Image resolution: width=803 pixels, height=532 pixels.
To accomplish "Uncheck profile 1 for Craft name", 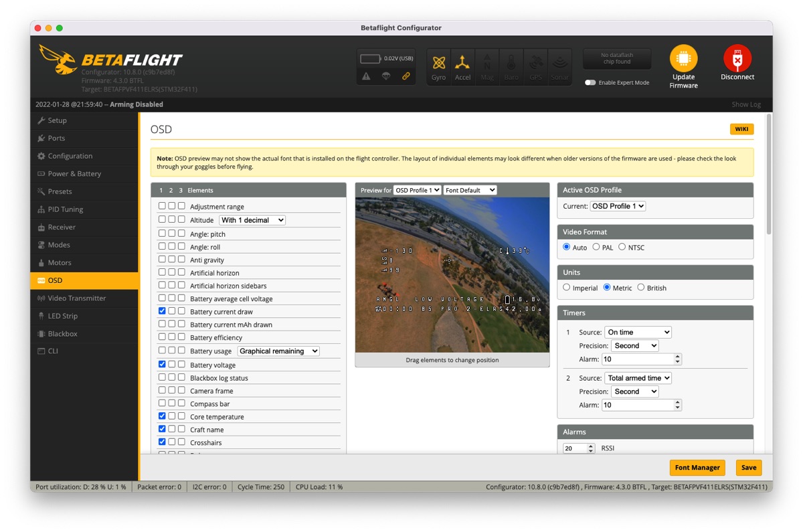I will click(x=162, y=429).
